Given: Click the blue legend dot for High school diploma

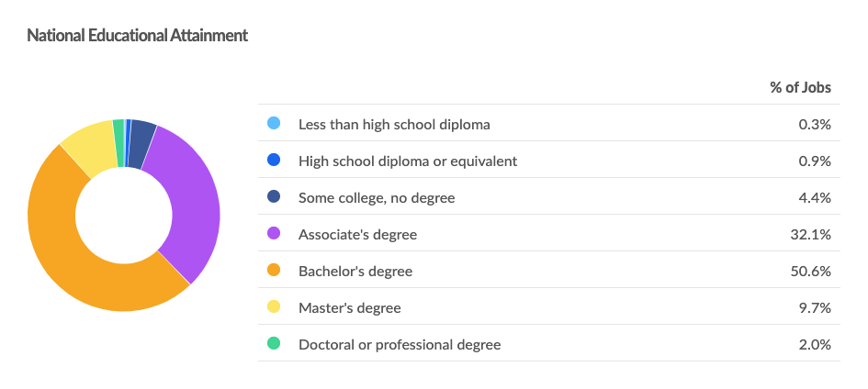Looking at the screenshot, I should point(274,161).
